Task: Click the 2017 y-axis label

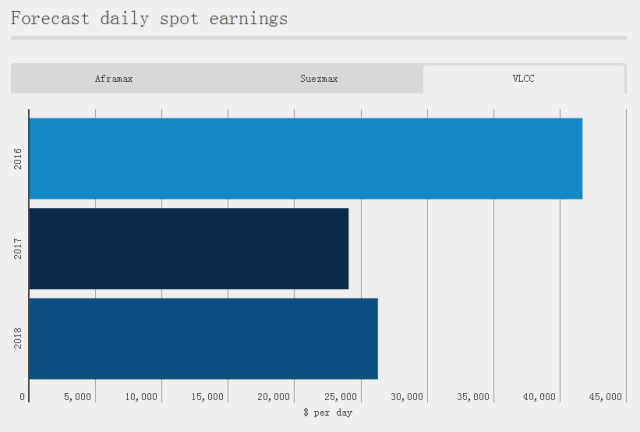Action: pos(19,248)
